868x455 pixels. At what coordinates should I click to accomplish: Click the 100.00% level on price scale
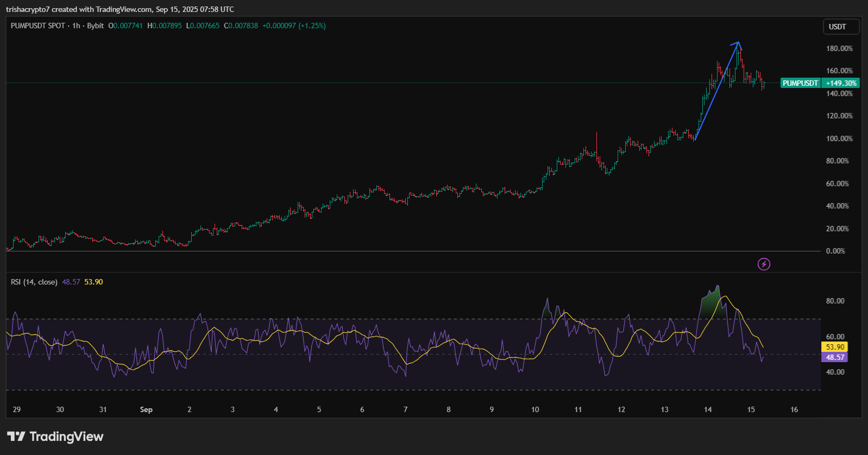[839, 138]
